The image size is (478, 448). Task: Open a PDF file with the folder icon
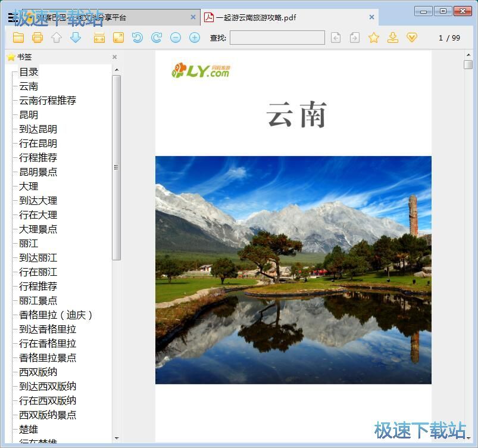18,38
